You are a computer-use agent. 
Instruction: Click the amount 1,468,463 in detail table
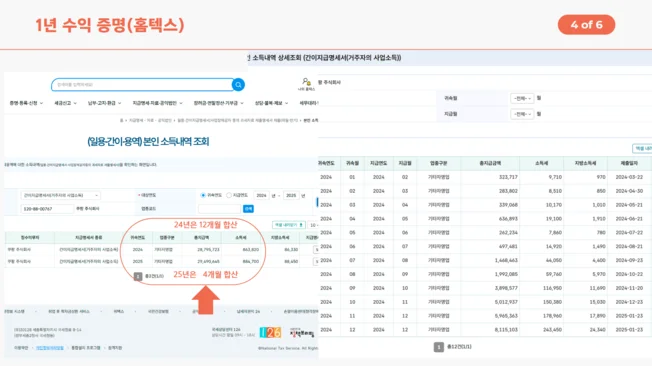pyautogui.click(x=506, y=260)
